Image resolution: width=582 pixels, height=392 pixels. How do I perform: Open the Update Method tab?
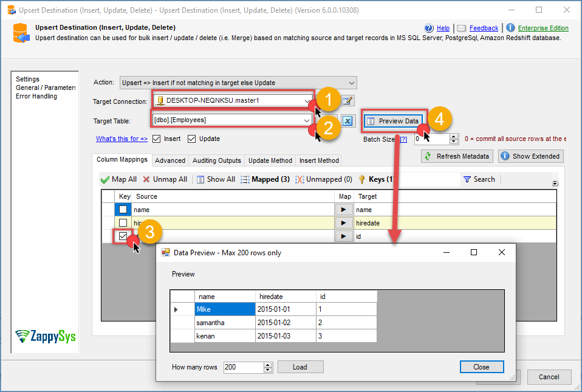[270, 160]
